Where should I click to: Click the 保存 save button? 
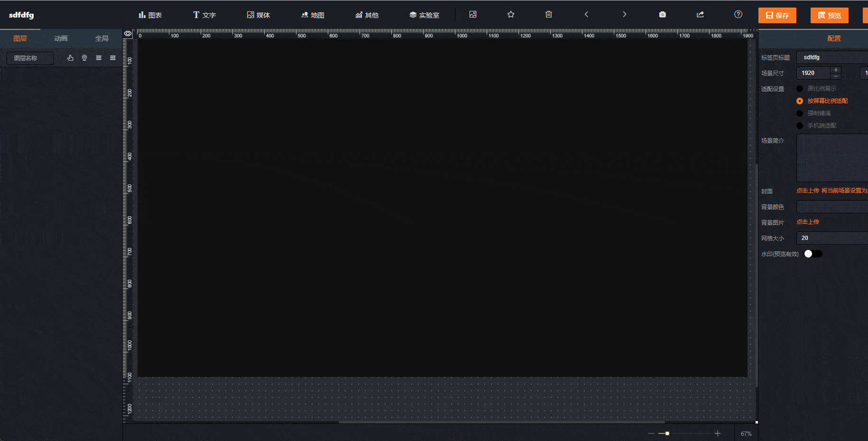[x=777, y=16]
